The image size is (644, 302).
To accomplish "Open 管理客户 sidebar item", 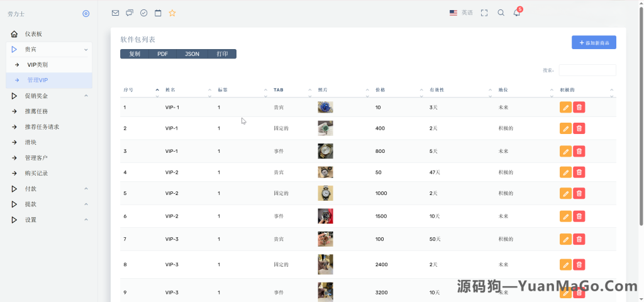I will (x=49, y=158).
